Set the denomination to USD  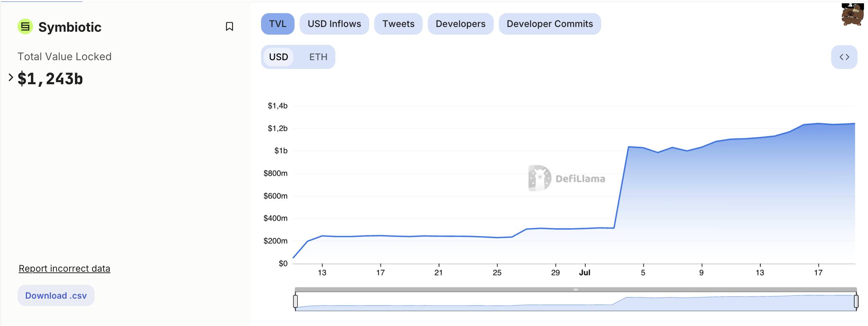[279, 57]
